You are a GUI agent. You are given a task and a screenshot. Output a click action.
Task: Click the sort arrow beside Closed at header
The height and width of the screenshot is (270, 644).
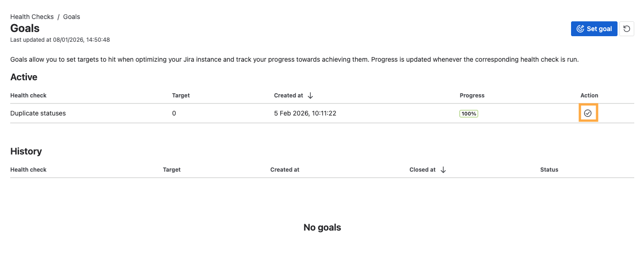pyautogui.click(x=443, y=170)
